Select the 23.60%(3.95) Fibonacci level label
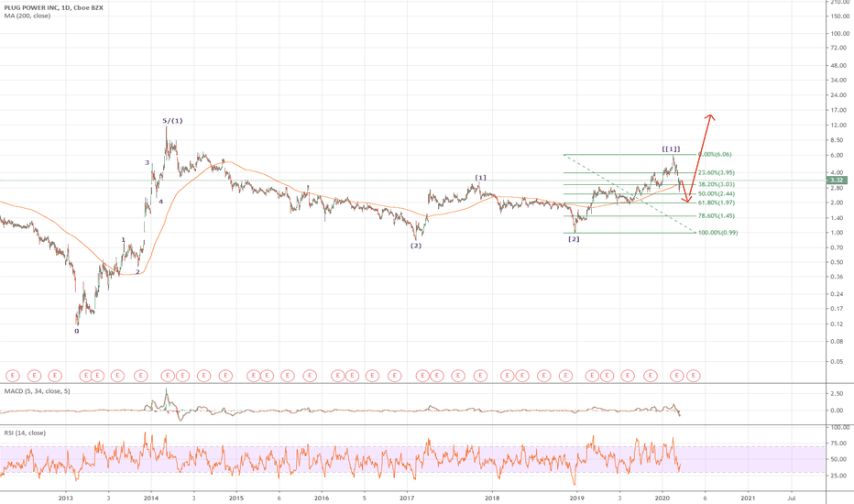This screenshot has height=504, width=854. point(717,172)
